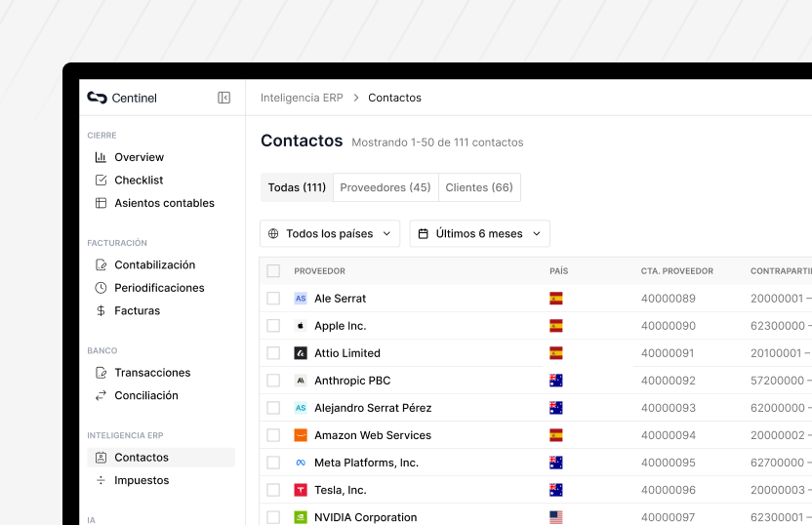Click the Centinel logo icon
Image resolution: width=812 pixels, height=525 pixels.
97,98
